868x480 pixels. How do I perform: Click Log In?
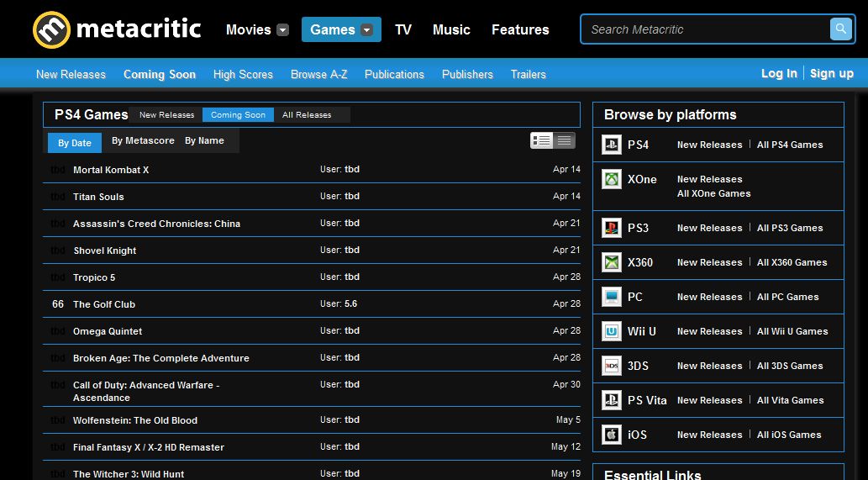779,73
